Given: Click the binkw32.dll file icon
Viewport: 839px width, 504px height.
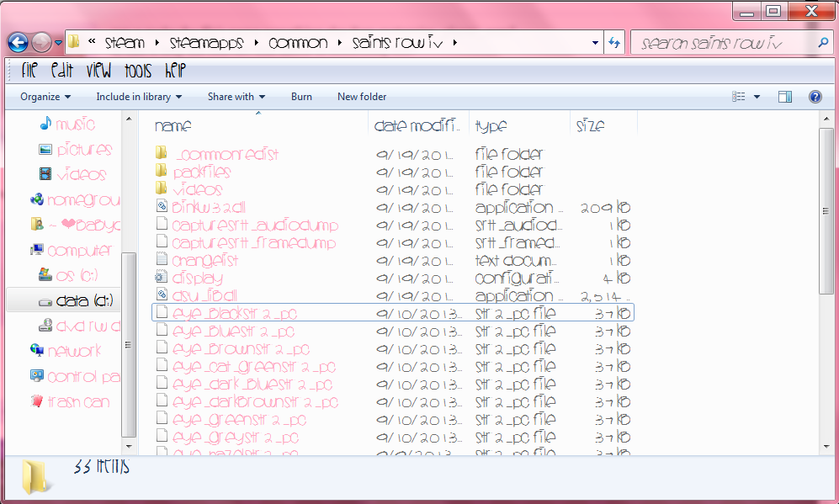Looking at the screenshot, I should tap(162, 206).
